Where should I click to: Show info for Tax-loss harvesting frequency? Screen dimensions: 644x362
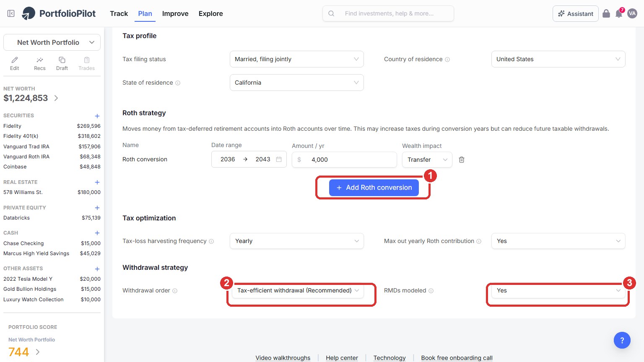click(211, 241)
